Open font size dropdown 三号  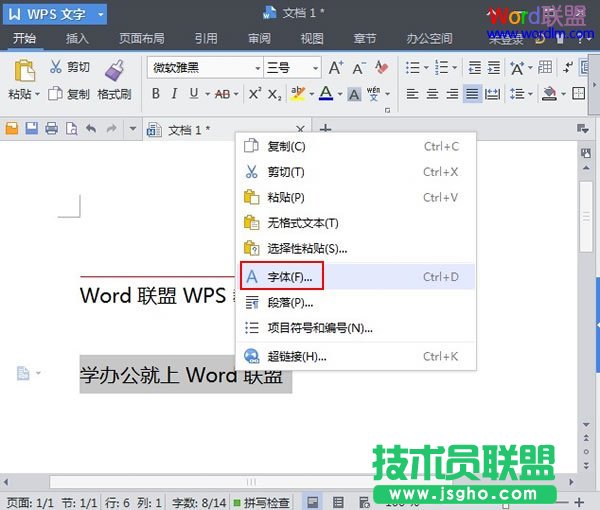click(315, 68)
